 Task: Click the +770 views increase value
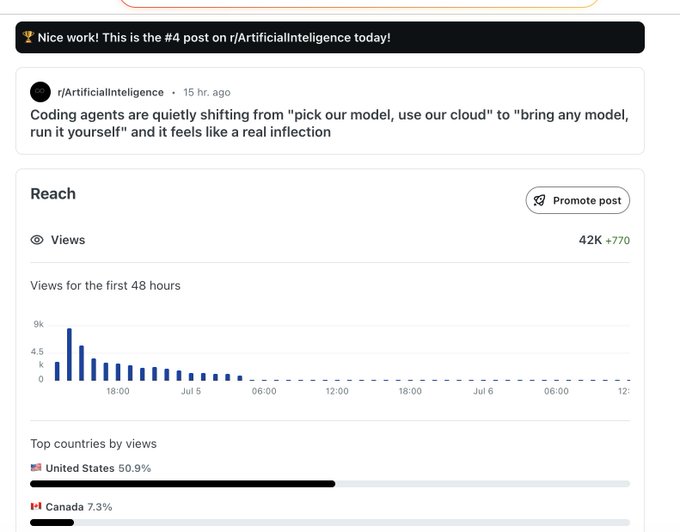click(x=618, y=240)
